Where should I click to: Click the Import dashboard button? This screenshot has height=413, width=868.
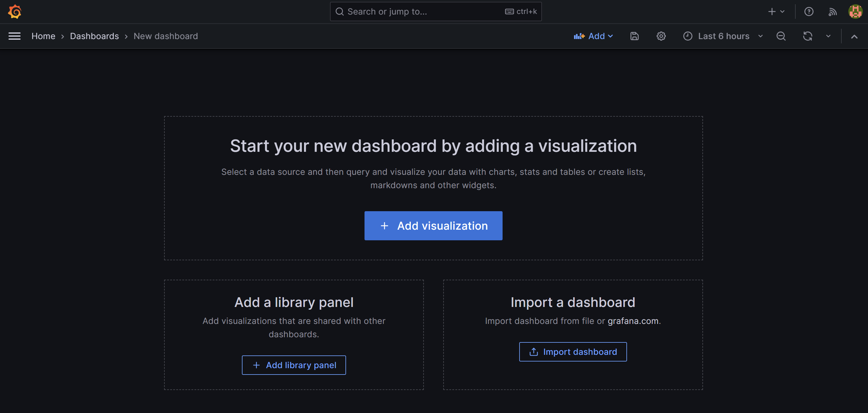click(573, 351)
